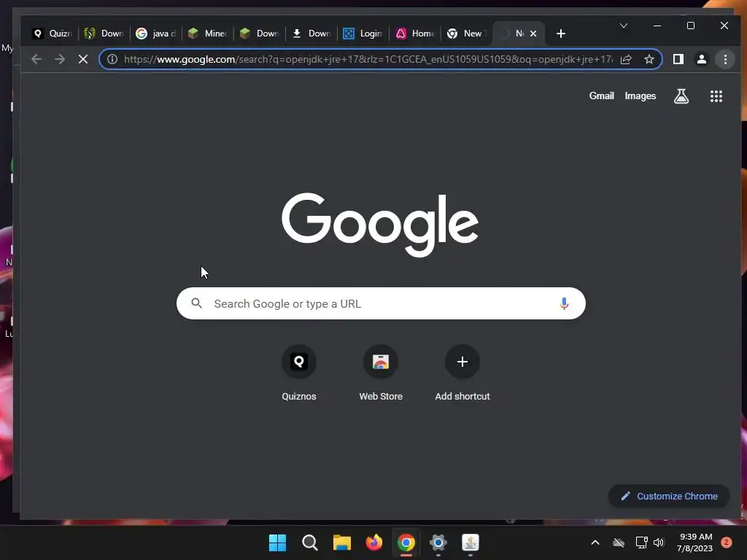Add shortcut to new tab page
Screen dimensions: 747x560
(x=462, y=373)
